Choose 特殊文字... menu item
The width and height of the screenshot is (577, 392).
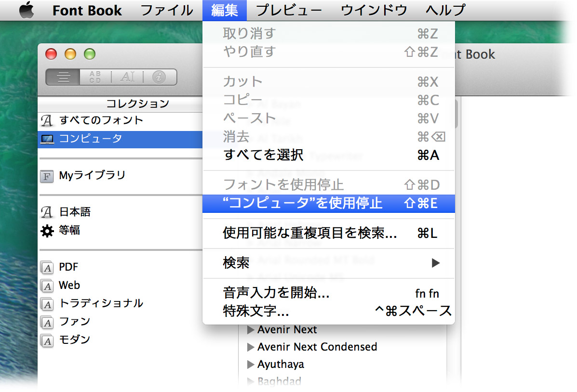pyautogui.click(x=329, y=311)
